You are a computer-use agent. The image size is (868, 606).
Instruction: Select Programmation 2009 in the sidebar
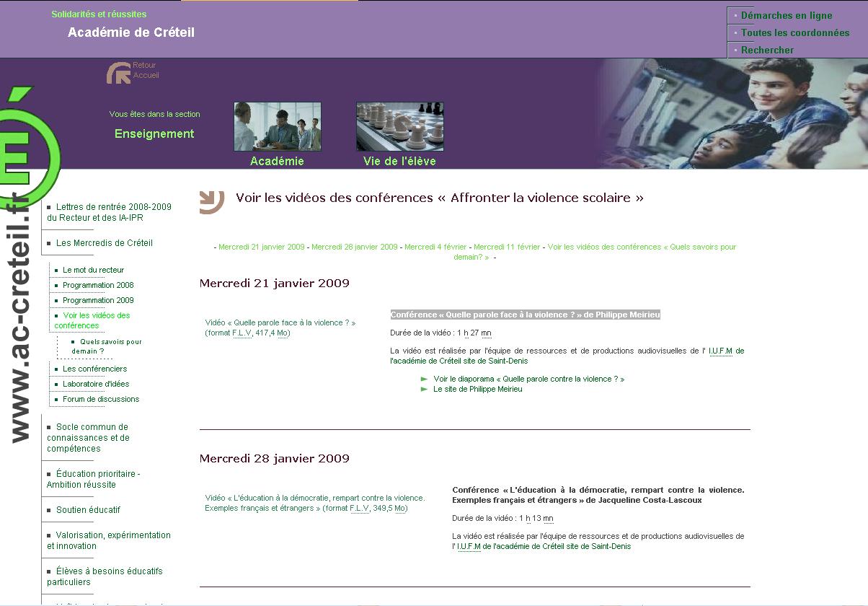pos(98,300)
